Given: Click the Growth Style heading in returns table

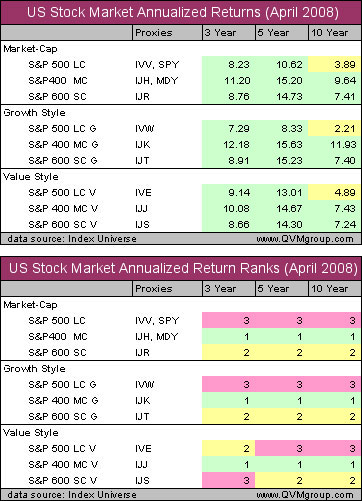Looking at the screenshot, I should (x=34, y=113).
